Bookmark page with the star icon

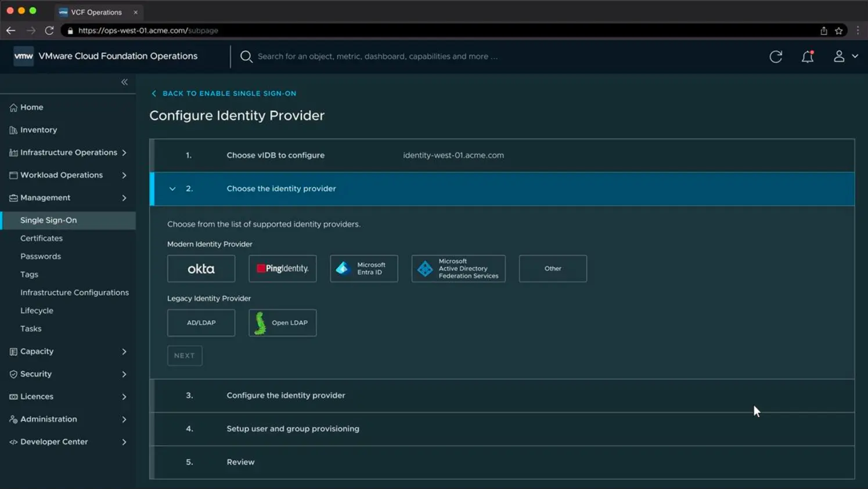tap(839, 31)
